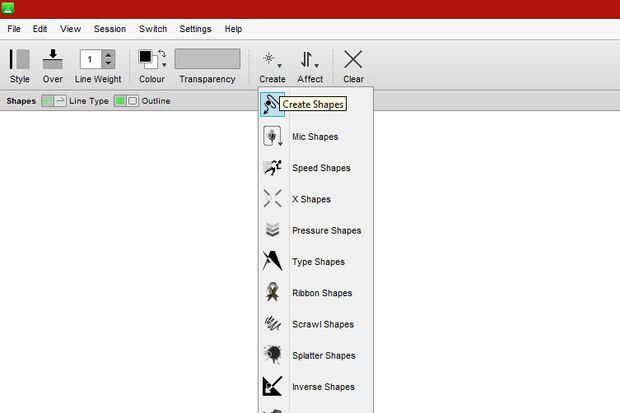620x413 pixels.
Task: Select the Speed Shapes runner icon
Action: point(272,167)
